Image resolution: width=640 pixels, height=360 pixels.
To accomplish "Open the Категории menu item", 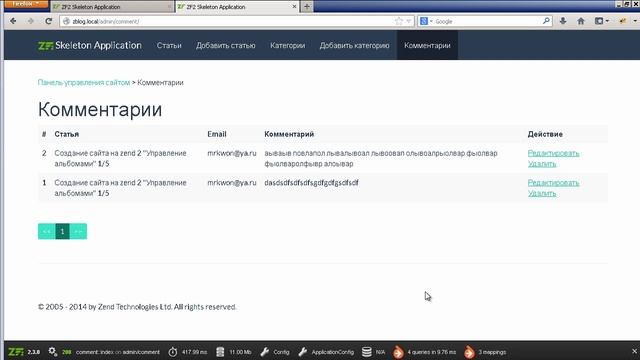I will point(287,45).
